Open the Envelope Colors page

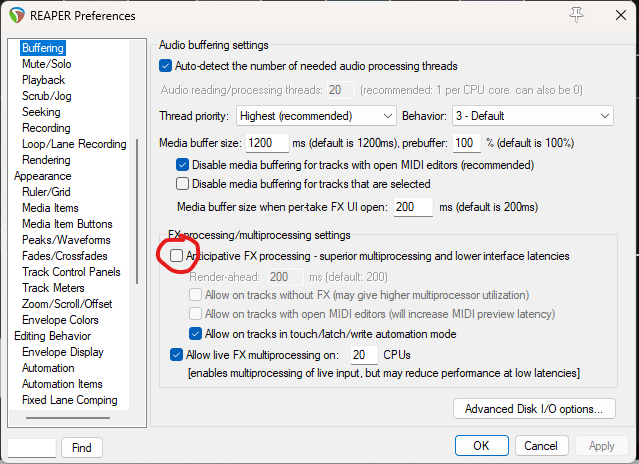[60, 320]
